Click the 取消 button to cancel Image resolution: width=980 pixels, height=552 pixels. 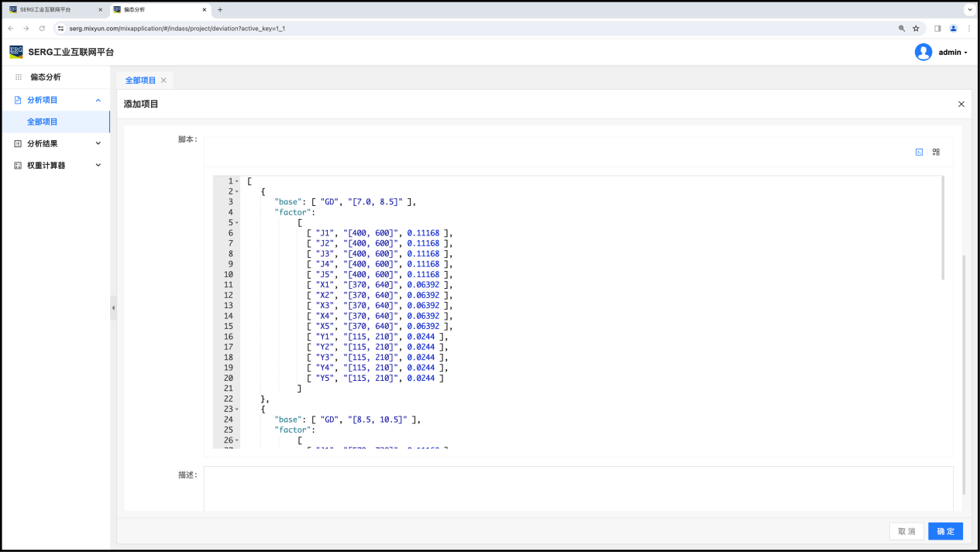[x=906, y=531]
